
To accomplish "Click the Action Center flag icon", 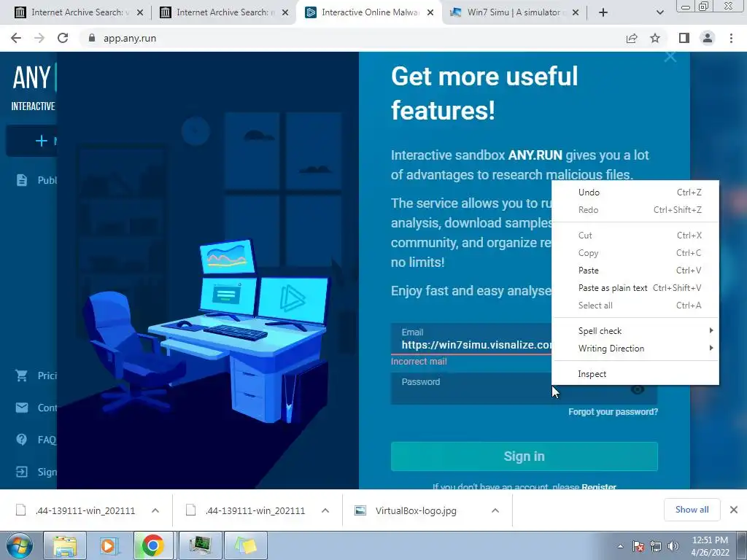I will pos(638,546).
